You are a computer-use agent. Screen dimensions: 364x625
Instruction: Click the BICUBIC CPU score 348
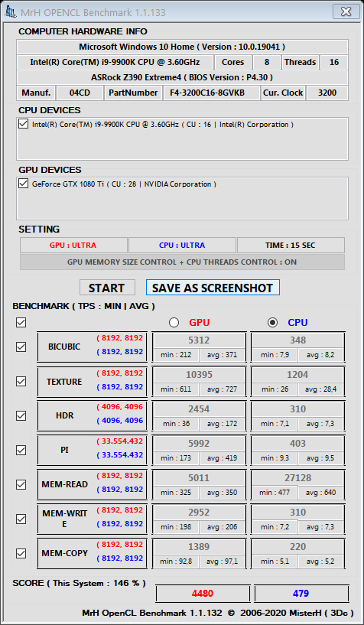297,340
